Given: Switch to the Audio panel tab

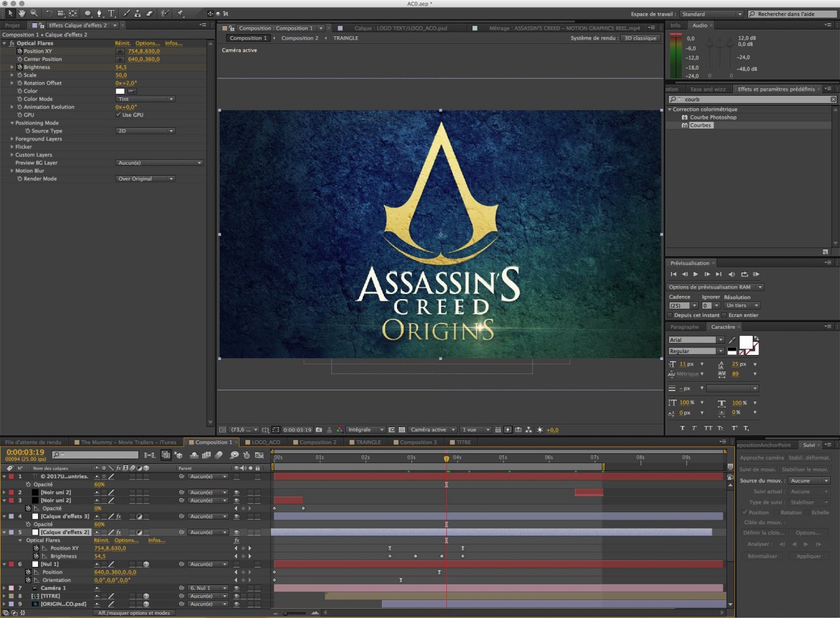Looking at the screenshot, I should coord(700,25).
